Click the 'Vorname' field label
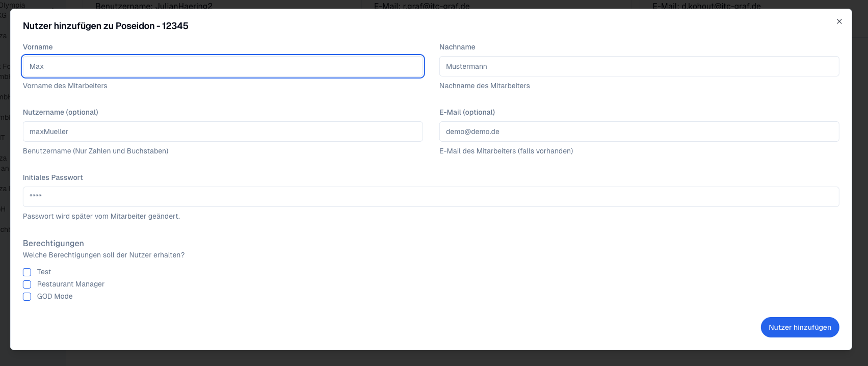 coord(38,47)
